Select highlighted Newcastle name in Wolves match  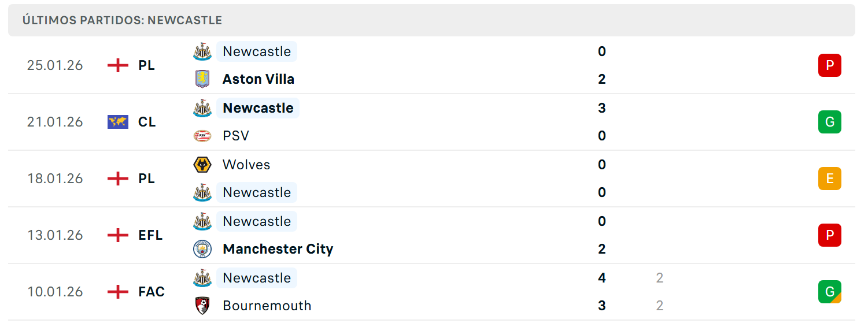257,192
